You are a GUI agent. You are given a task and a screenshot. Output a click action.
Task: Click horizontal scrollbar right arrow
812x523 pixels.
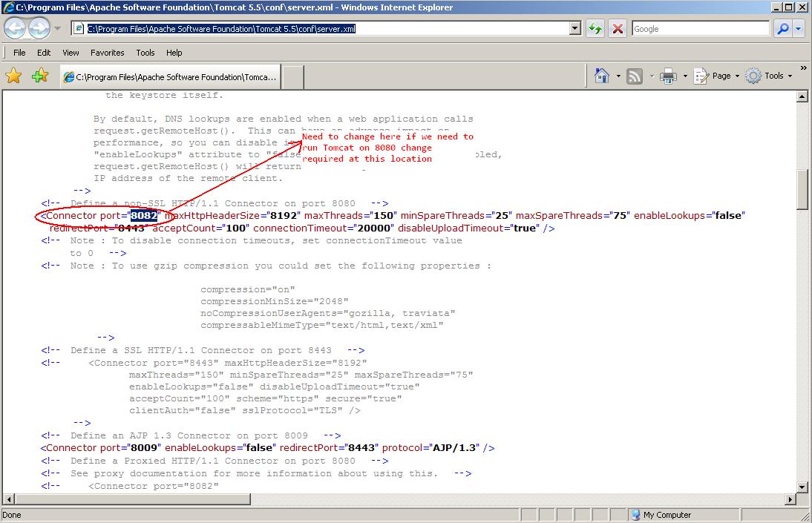[790, 499]
